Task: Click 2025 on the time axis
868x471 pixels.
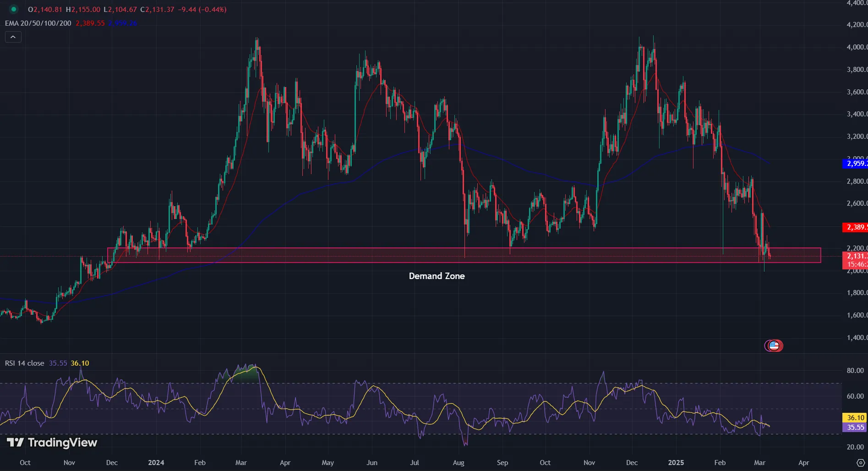Action: tap(676, 463)
